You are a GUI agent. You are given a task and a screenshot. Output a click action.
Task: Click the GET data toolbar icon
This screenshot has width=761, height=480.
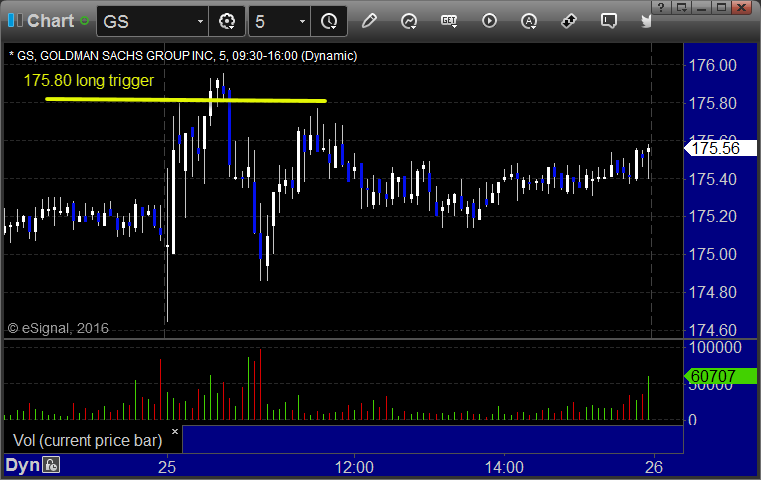coord(449,21)
